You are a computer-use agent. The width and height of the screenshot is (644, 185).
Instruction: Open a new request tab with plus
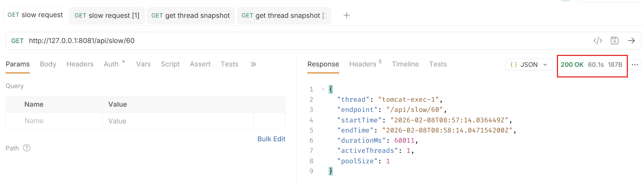click(346, 15)
